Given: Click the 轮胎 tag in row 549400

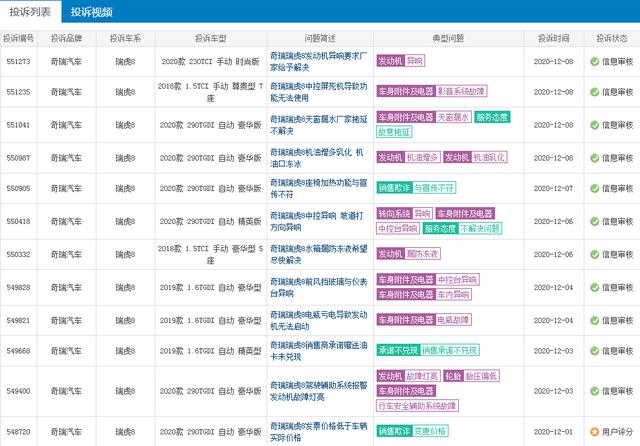Looking at the screenshot, I should click(453, 376).
